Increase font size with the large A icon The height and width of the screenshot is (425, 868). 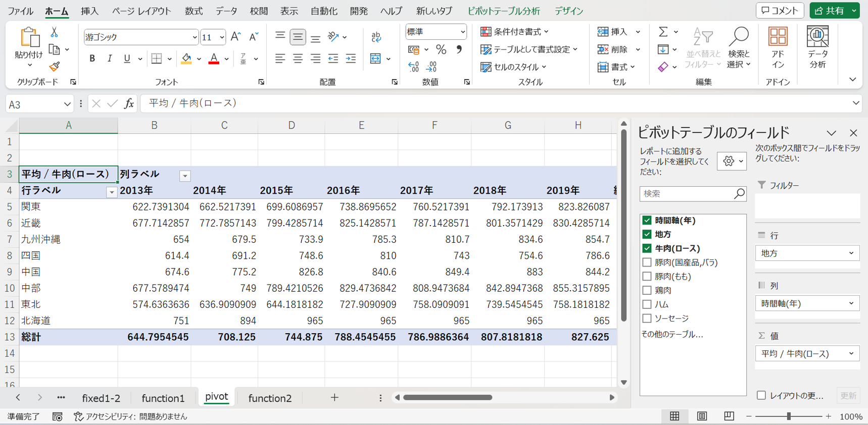(x=235, y=37)
